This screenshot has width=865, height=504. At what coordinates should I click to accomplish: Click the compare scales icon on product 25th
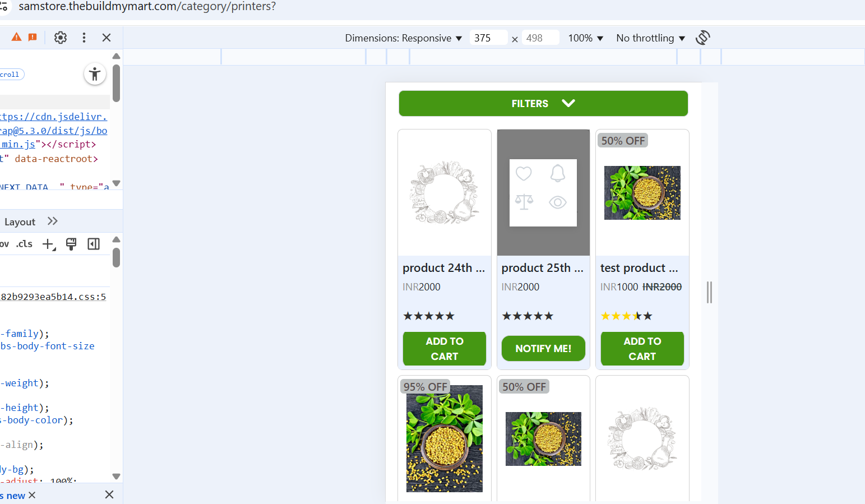click(x=524, y=202)
